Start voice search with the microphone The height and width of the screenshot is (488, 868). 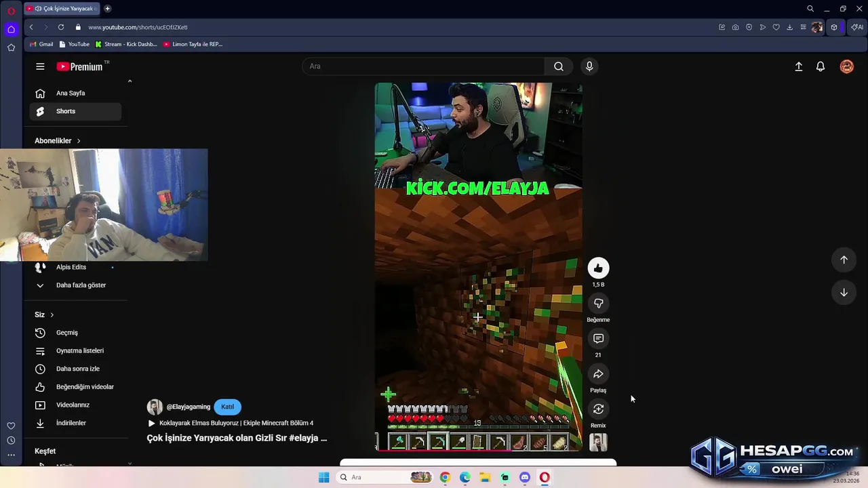coord(589,66)
